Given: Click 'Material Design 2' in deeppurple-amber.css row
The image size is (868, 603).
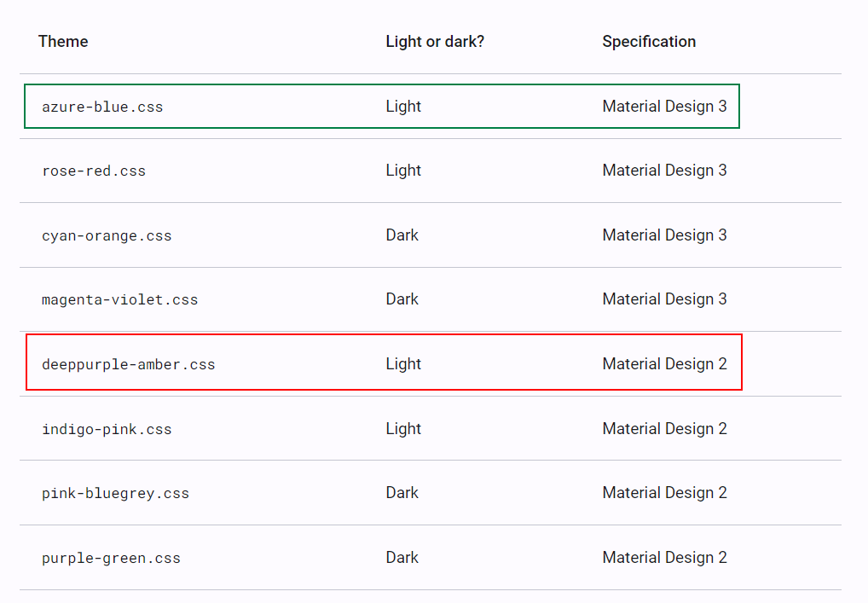Looking at the screenshot, I should 664,364.
